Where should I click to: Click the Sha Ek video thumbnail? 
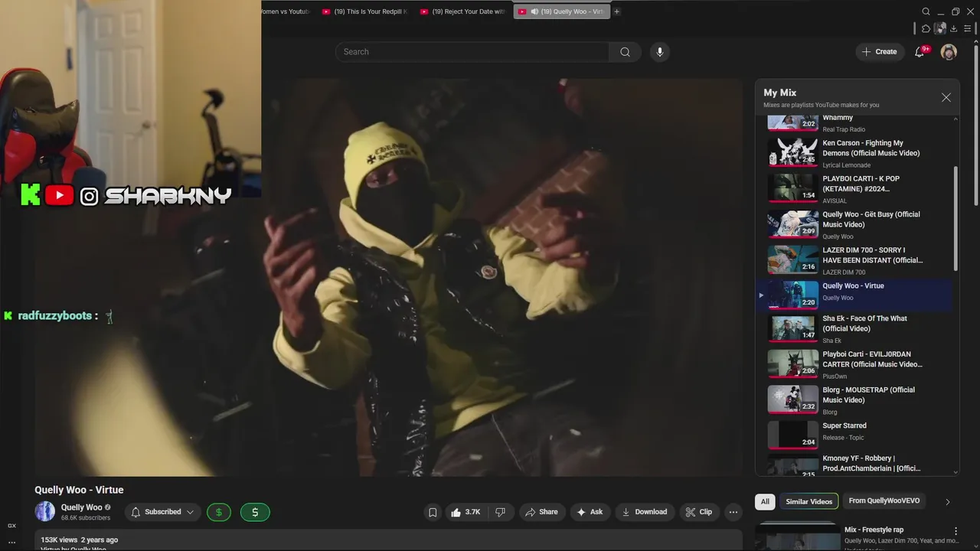click(x=793, y=328)
